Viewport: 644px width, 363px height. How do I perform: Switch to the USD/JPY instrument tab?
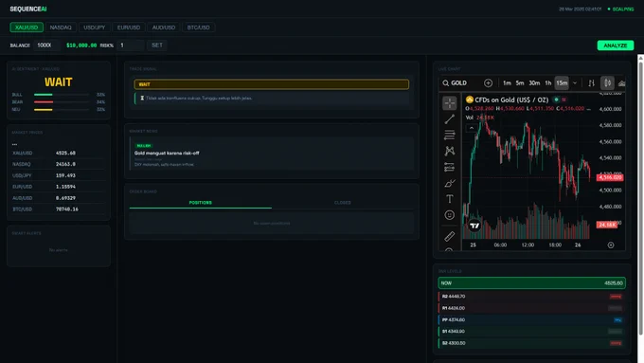94,27
